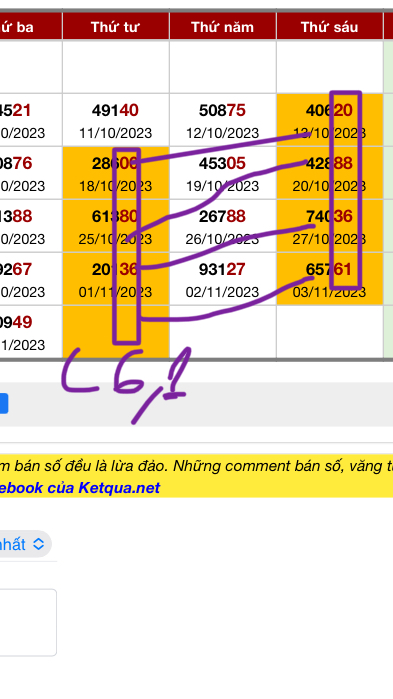Viewport: 393px width, 699px height.
Task: Select result 93127 dated 02/11/2023
Action: [223, 279]
